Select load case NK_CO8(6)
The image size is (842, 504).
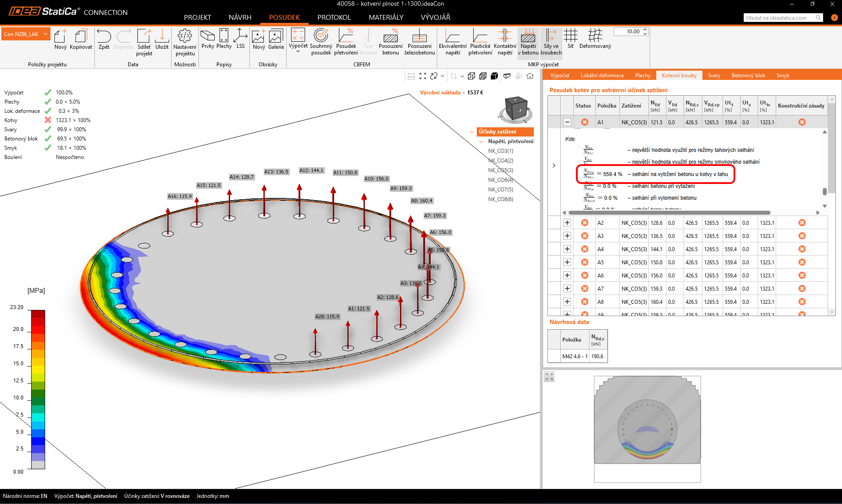click(500, 199)
